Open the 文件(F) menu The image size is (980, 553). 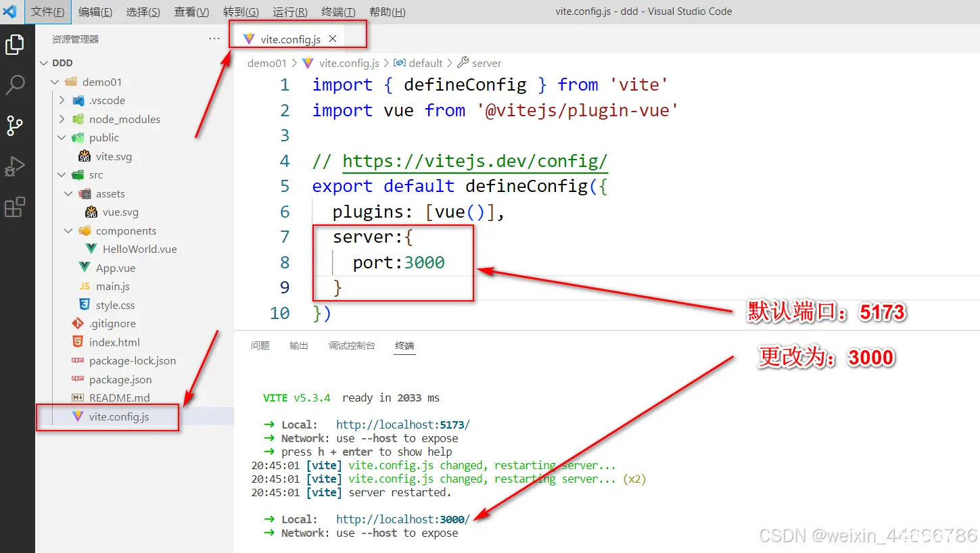point(47,11)
